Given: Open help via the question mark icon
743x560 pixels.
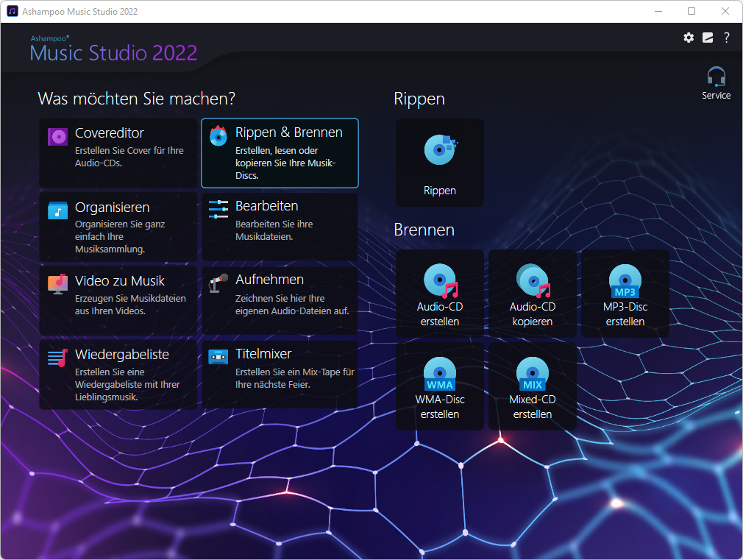Looking at the screenshot, I should (x=726, y=38).
